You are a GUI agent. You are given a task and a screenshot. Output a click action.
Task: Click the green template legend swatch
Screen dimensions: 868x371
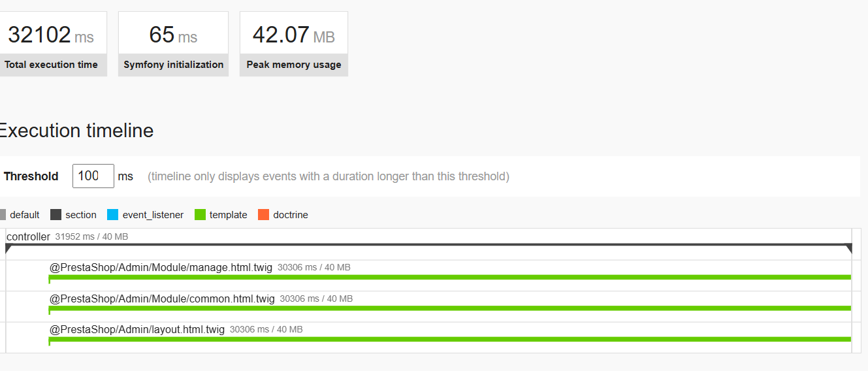pyautogui.click(x=200, y=215)
